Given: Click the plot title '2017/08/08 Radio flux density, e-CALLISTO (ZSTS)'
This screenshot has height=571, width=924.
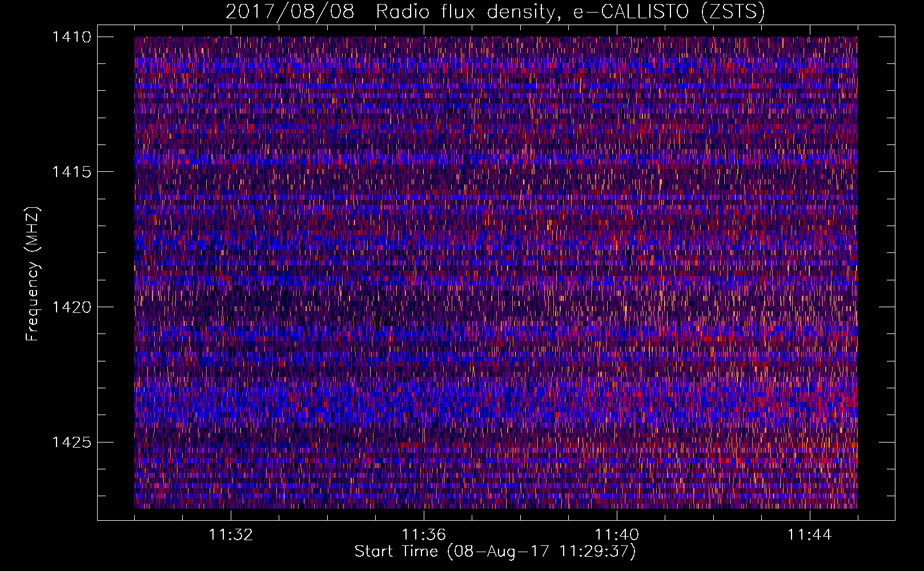Looking at the screenshot, I should [495, 11].
